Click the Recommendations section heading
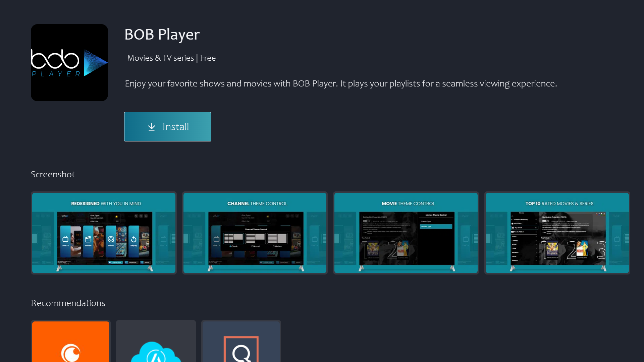 point(68,303)
